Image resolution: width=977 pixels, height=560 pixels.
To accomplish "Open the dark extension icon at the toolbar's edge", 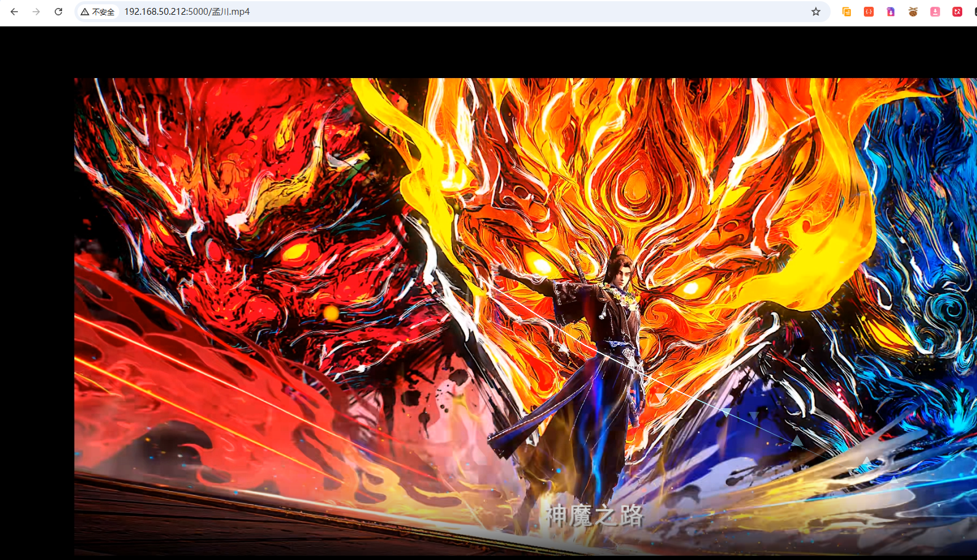I will tap(975, 12).
